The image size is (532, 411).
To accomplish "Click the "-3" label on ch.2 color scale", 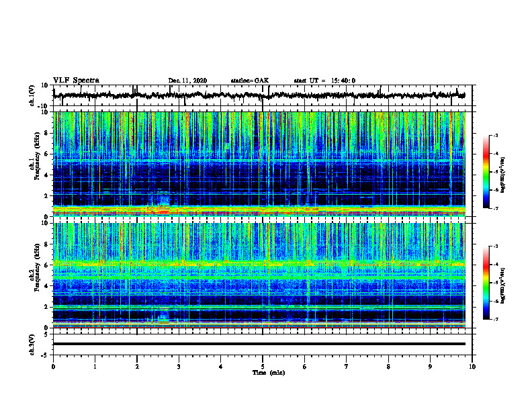I will (x=496, y=246).
